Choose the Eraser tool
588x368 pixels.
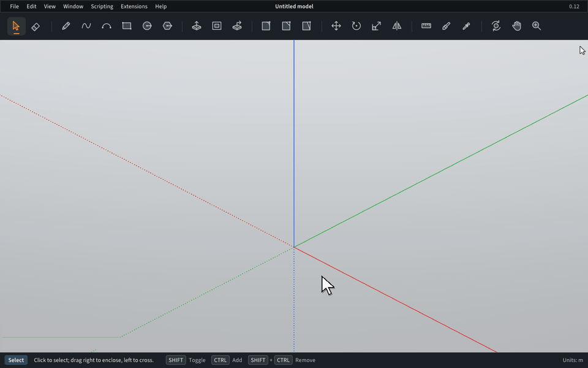(36, 26)
